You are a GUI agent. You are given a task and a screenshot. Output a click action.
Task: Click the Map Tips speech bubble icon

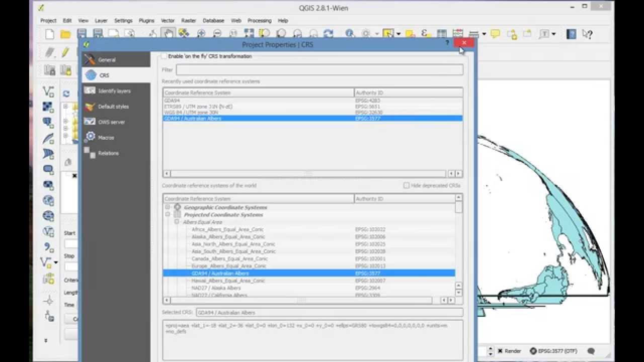pos(496,34)
